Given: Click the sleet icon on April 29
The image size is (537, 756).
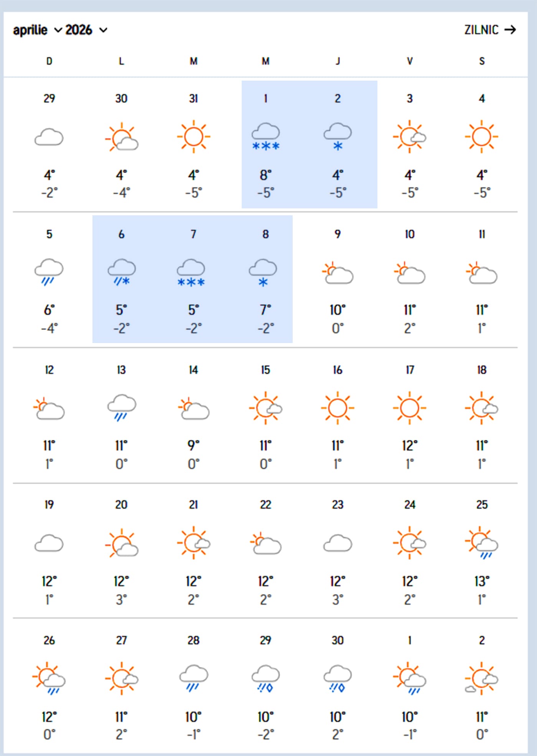Looking at the screenshot, I should click(x=265, y=678).
